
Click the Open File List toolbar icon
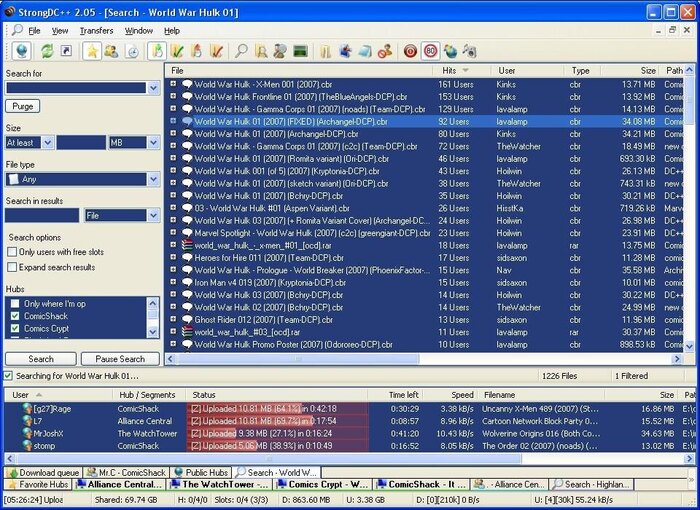pos(325,51)
